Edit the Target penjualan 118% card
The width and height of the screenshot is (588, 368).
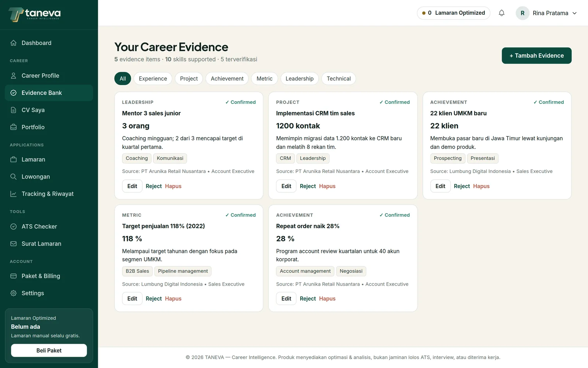132,299
